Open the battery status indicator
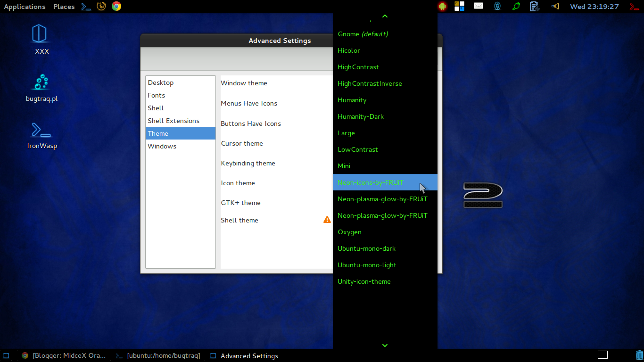 534,6
